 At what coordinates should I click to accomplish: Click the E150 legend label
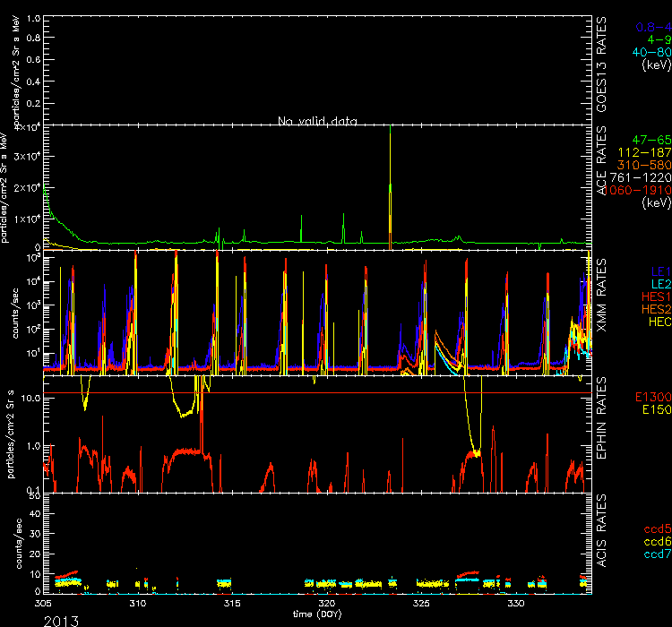[654, 409]
